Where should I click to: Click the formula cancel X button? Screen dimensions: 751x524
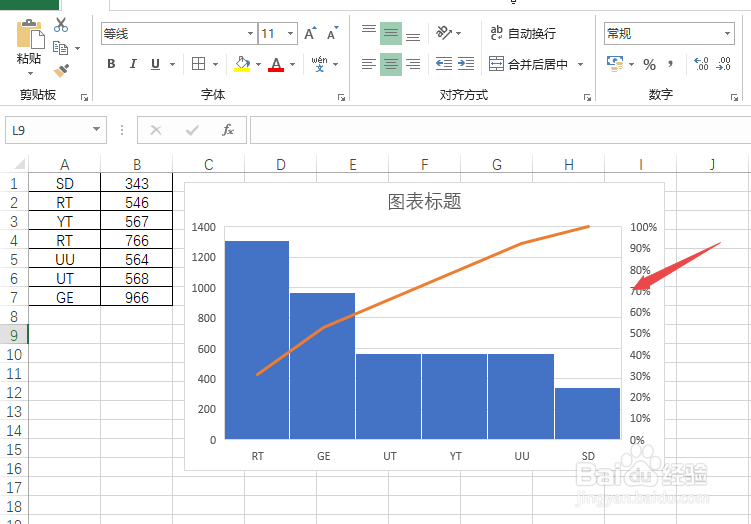tap(156, 130)
